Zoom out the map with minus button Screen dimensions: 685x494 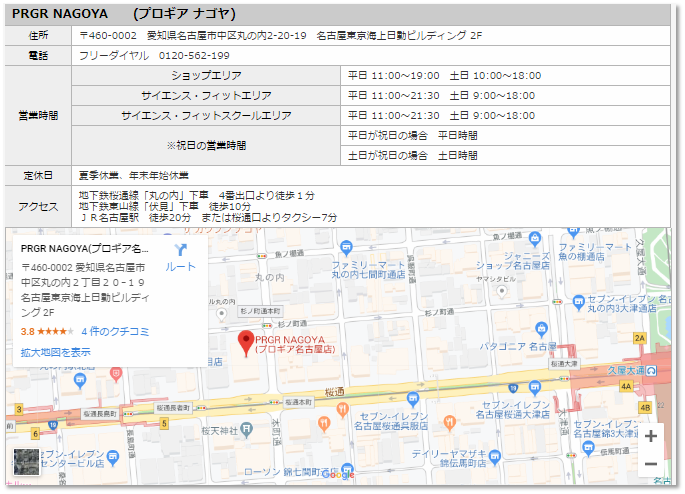[651, 464]
